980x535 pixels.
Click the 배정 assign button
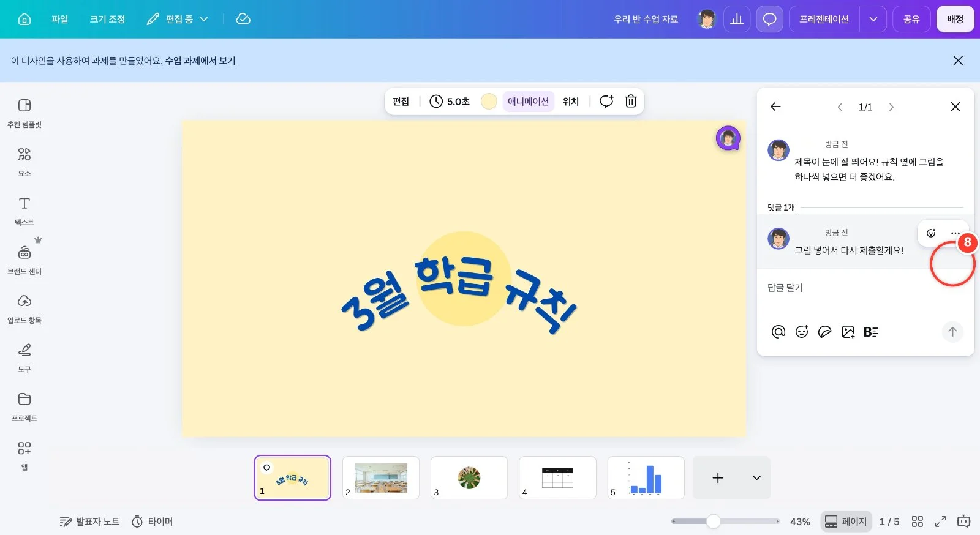[955, 19]
